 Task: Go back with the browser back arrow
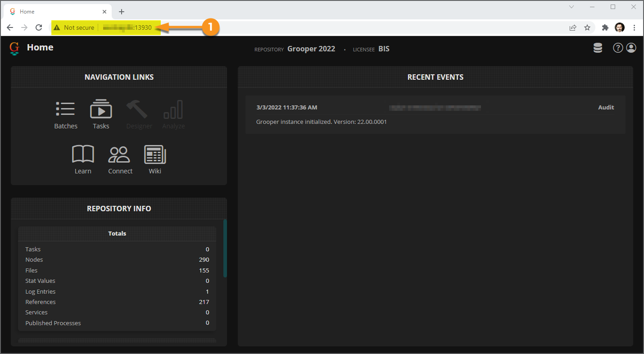pyautogui.click(x=10, y=27)
